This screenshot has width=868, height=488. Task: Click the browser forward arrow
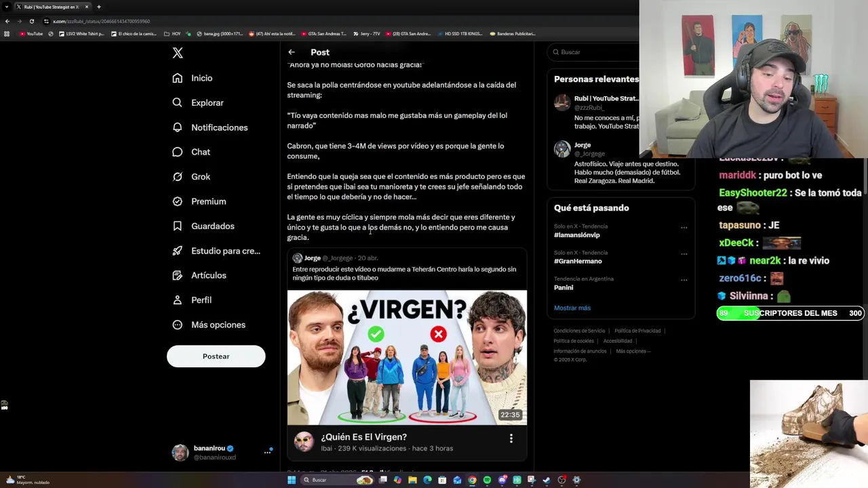coord(19,21)
